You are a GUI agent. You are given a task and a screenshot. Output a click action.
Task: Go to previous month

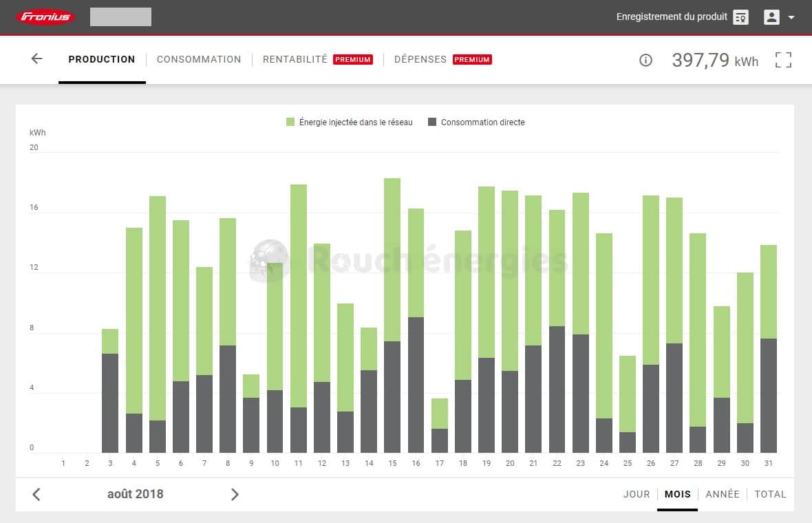point(36,494)
